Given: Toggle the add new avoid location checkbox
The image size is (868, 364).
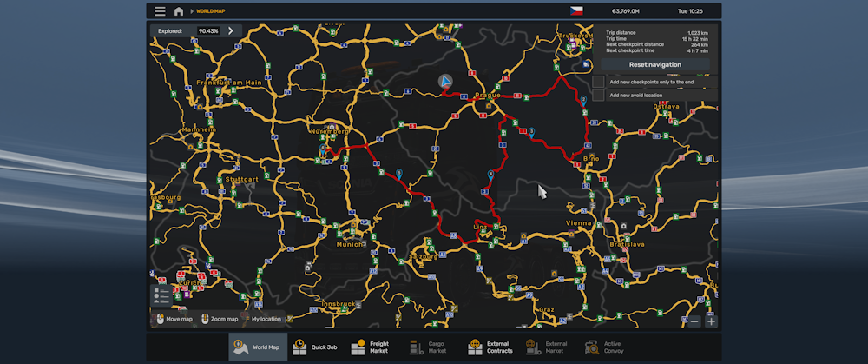Looking at the screenshot, I should (599, 95).
